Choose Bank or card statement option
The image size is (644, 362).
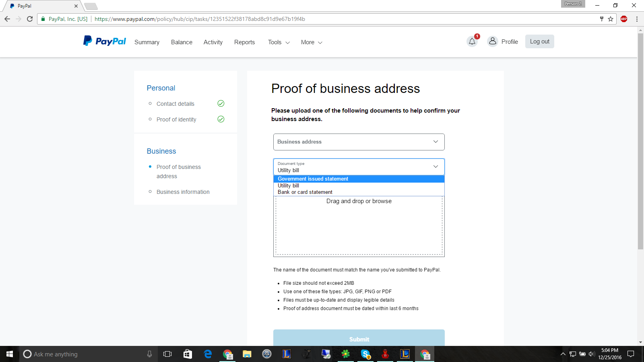click(x=359, y=192)
